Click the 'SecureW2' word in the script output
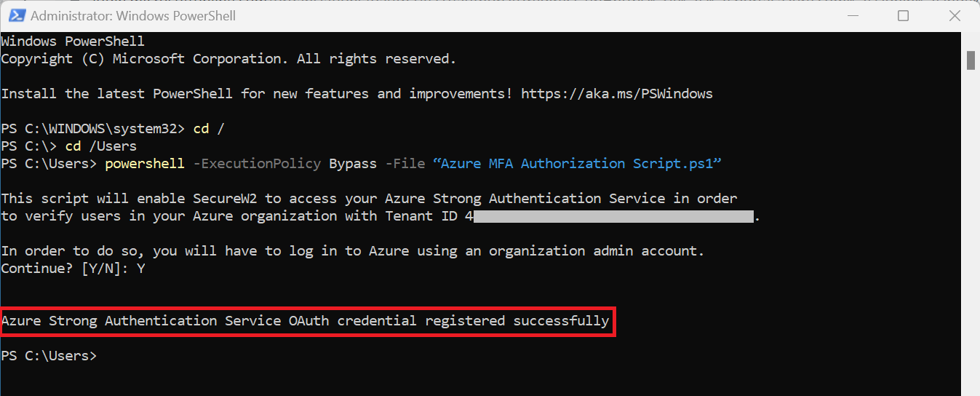 (225, 199)
